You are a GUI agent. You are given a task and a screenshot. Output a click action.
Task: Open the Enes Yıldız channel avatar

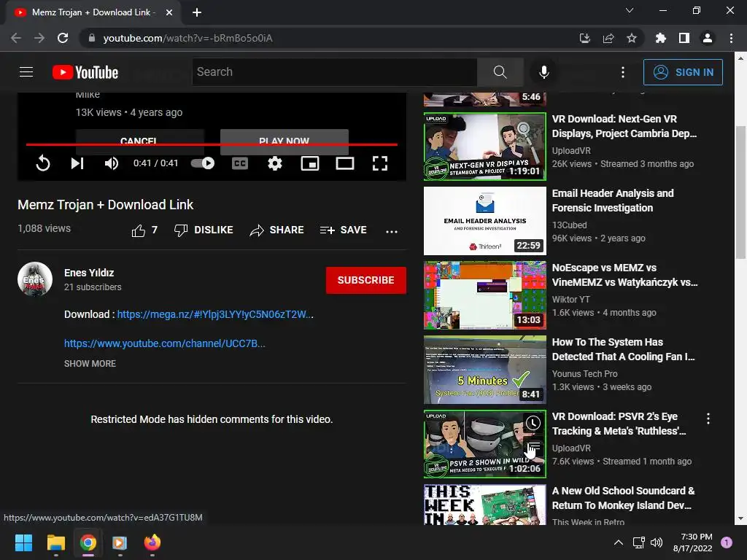click(x=35, y=279)
